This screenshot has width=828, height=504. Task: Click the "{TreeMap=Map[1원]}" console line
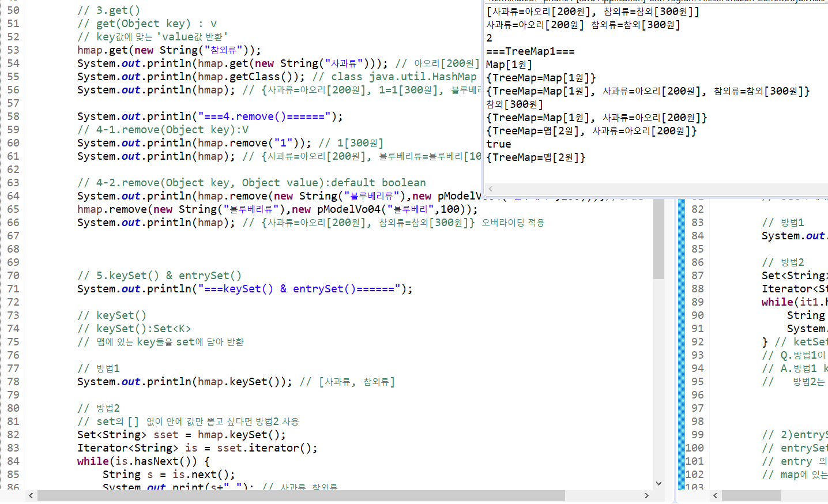(x=541, y=78)
